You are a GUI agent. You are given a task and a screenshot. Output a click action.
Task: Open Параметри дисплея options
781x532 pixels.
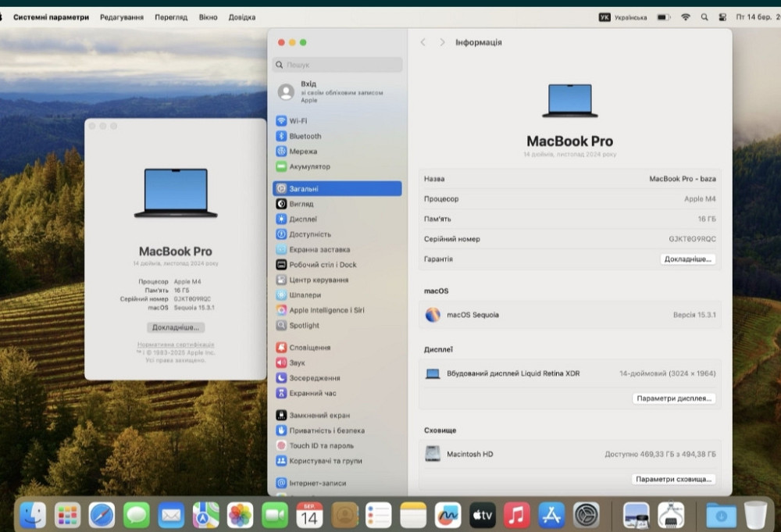(x=673, y=398)
